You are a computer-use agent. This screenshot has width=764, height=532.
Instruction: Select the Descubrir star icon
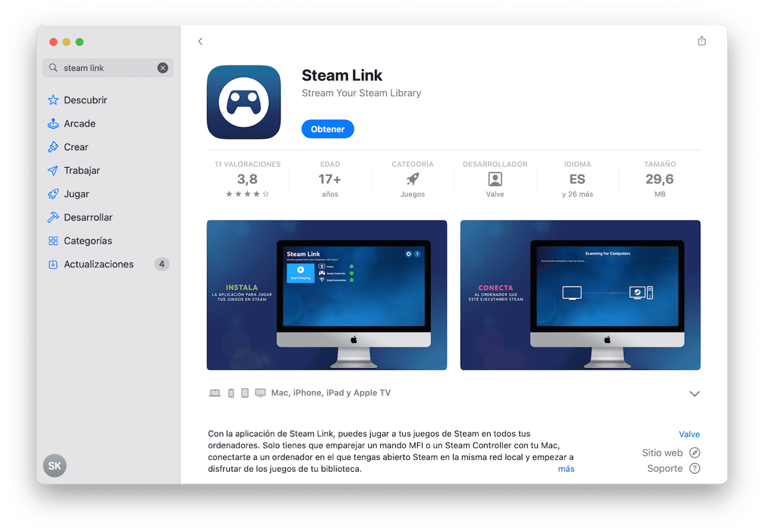point(53,100)
